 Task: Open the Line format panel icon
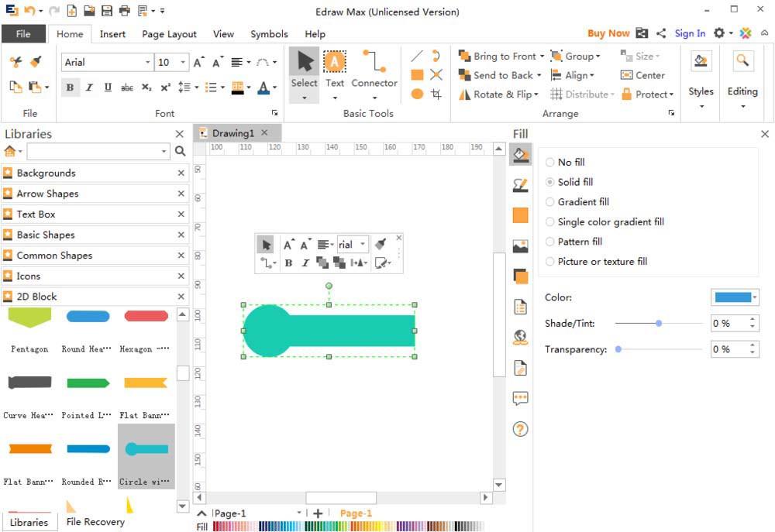(520, 185)
